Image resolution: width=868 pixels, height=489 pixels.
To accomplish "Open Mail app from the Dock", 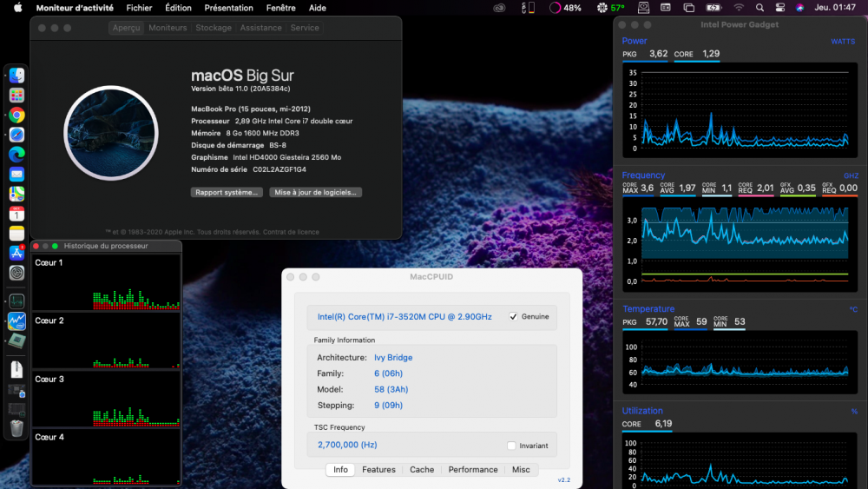I will (x=16, y=175).
